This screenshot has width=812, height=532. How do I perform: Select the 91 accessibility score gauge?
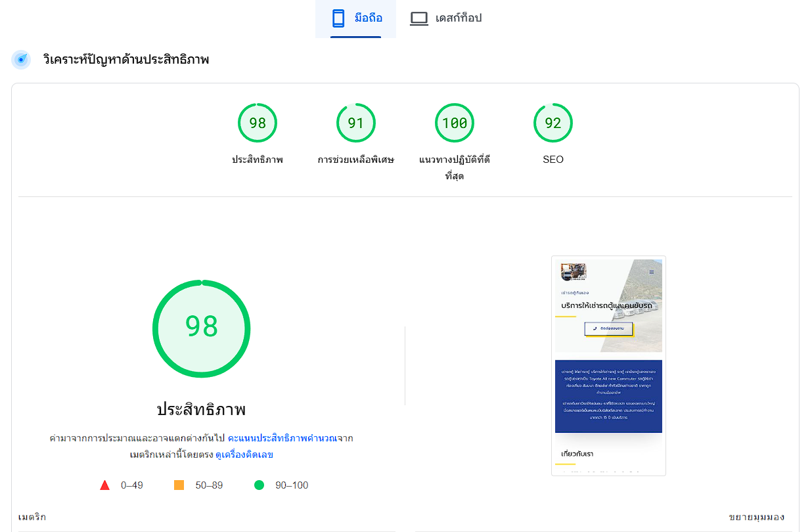tap(356, 123)
